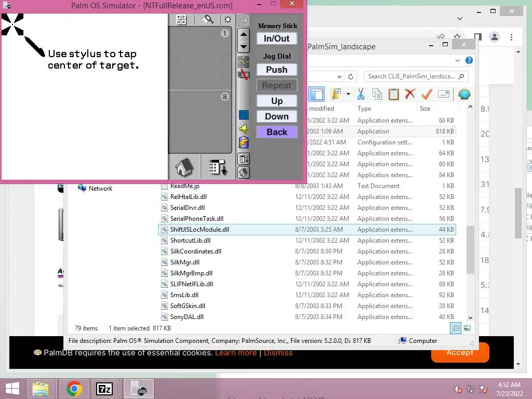Click the red X Delete icon

tap(410, 94)
